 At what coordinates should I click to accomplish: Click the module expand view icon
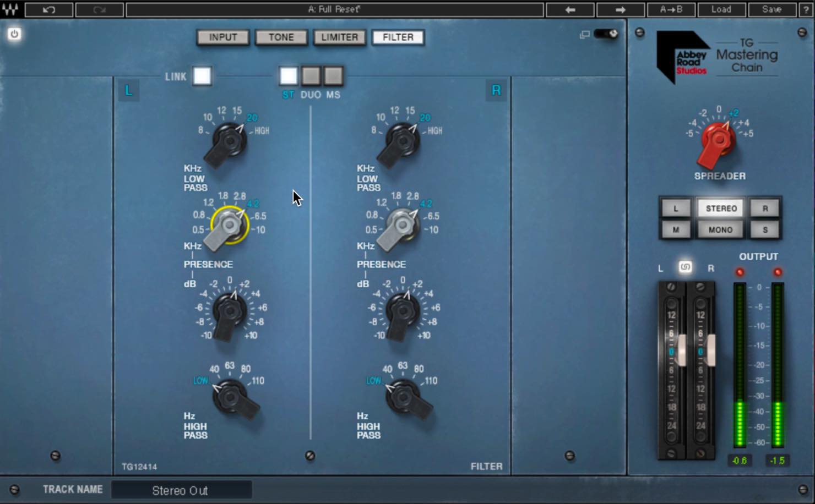[x=584, y=35]
